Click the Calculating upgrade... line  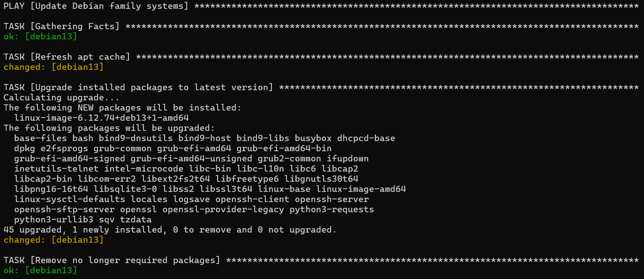[61, 98]
